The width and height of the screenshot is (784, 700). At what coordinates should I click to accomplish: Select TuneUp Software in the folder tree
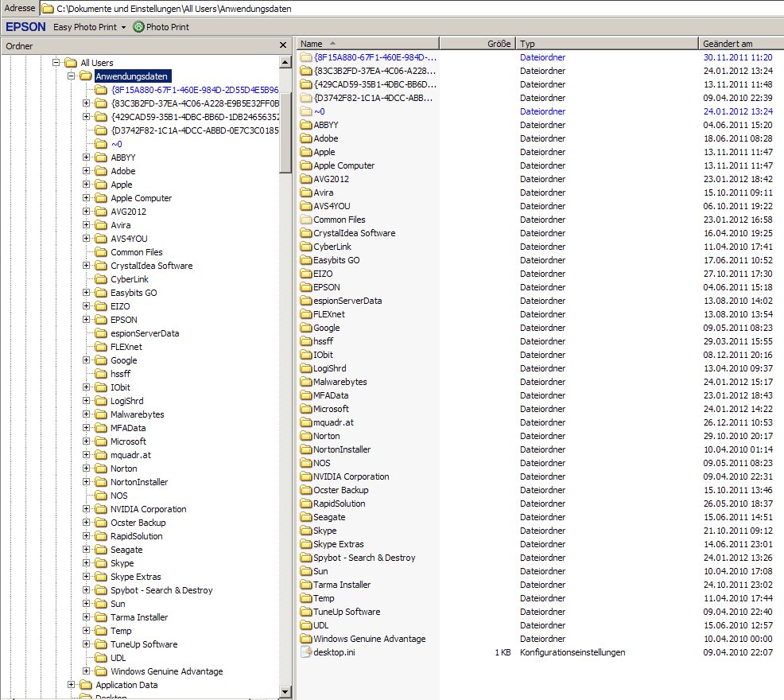[x=143, y=644]
